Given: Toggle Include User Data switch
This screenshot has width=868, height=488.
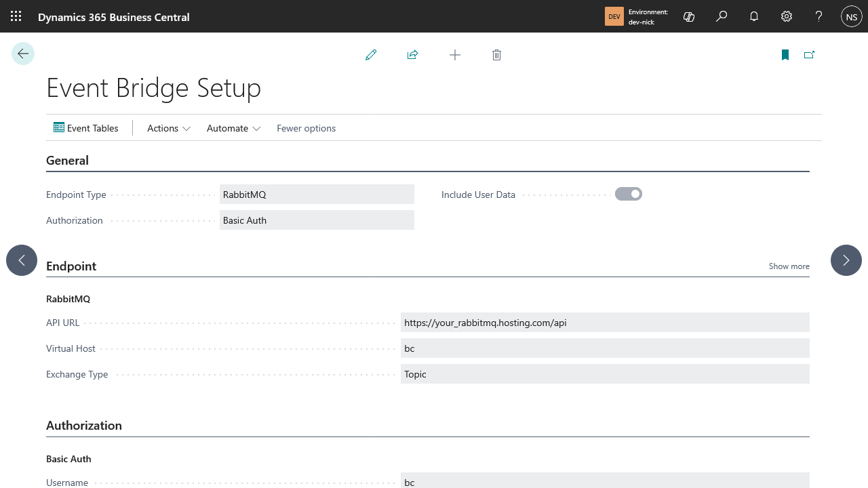Looking at the screenshot, I should 629,194.
